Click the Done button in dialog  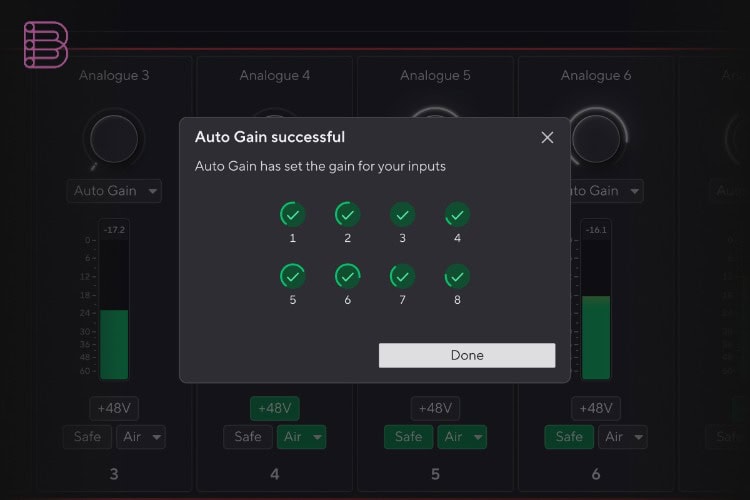[467, 355]
